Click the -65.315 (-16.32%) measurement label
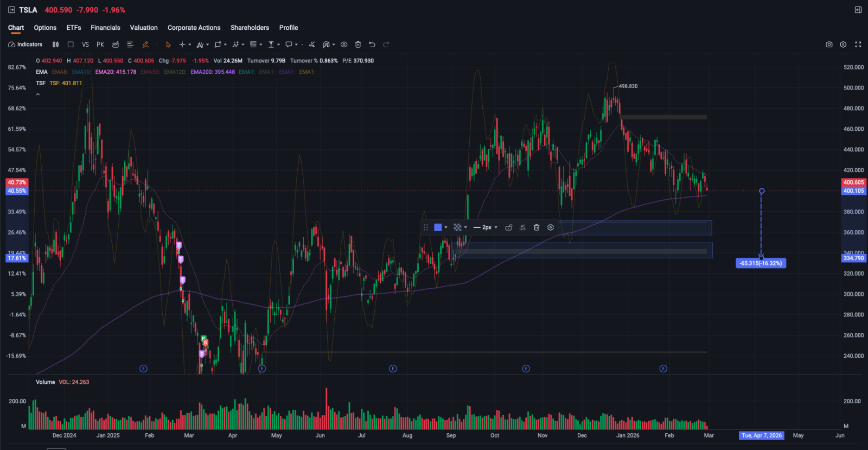The image size is (868, 450). (761, 263)
